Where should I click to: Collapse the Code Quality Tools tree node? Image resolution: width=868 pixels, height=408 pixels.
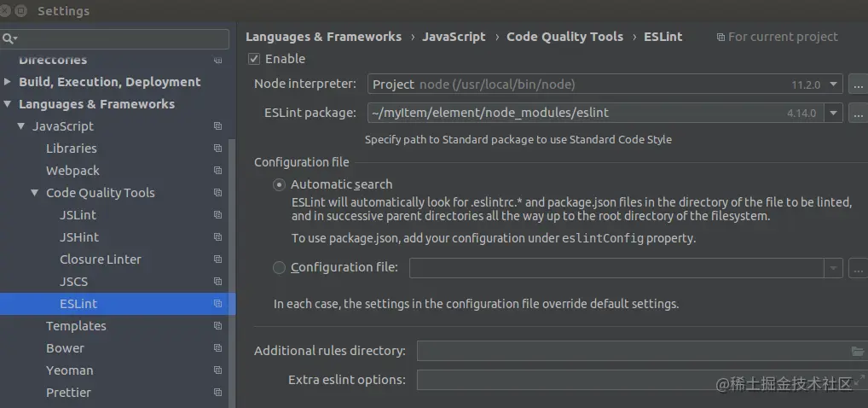point(35,193)
